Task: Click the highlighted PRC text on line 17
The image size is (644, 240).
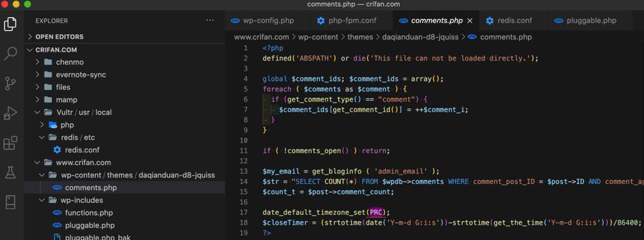Action: (375, 212)
